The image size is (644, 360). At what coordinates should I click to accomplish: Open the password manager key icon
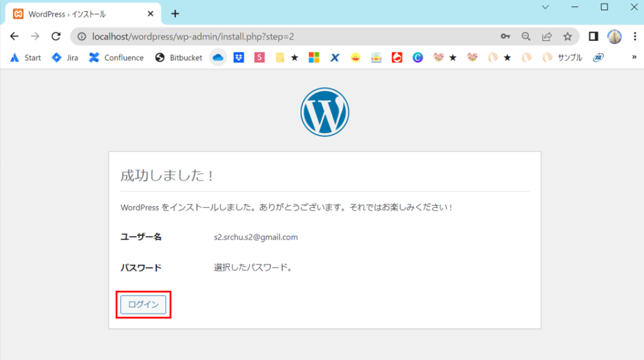(x=505, y=36)
